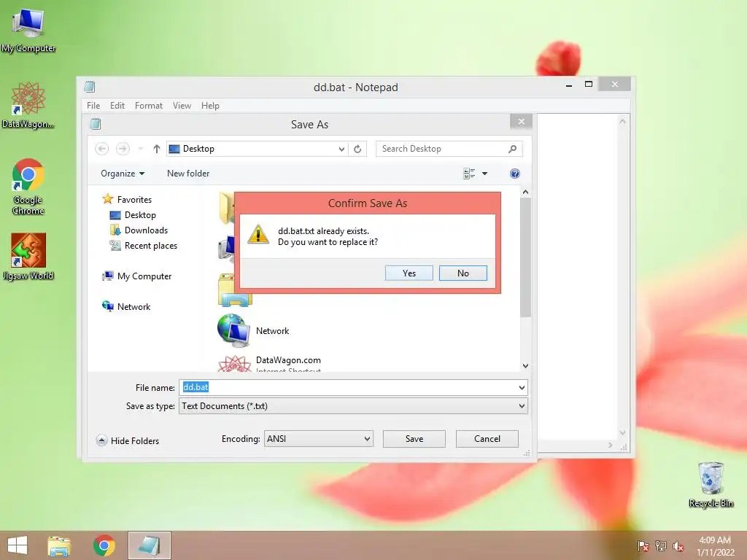
Task: Open the Organize dropdown menu
Action: [123, 174]
